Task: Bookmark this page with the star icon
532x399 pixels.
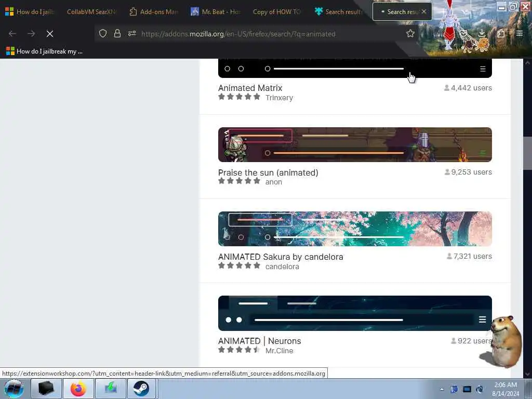Action: click(410, 34)
